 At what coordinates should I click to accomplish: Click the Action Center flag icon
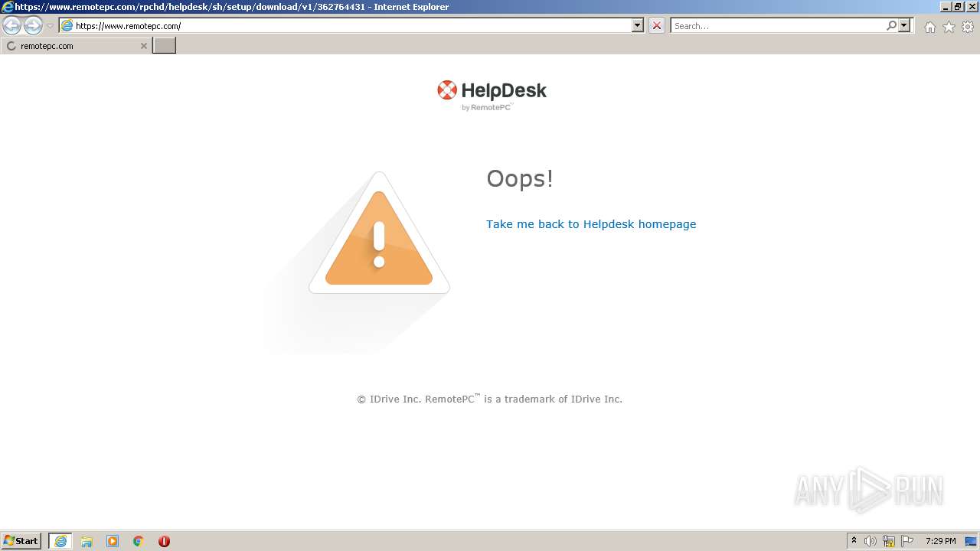(907, 541)
